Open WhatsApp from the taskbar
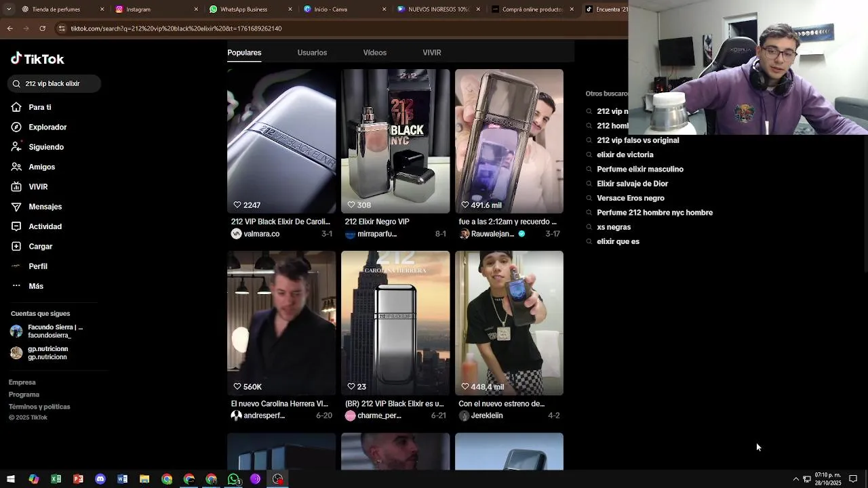The height and width of the screenshot is (488, 868). (x=233, y=479)
